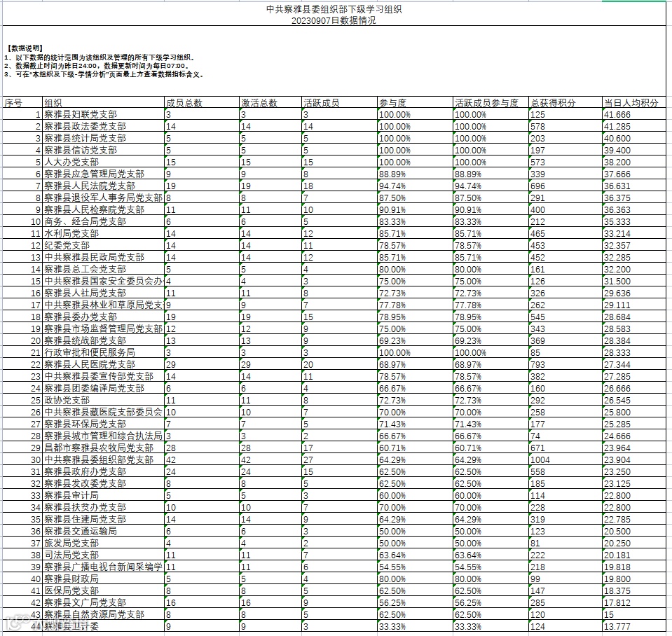Click the cell 昌都市察雅县农牧局党支部
Image resolution: width=672 pixels, height=636 pixels.
pyautogui.click(x=103, y=448)
